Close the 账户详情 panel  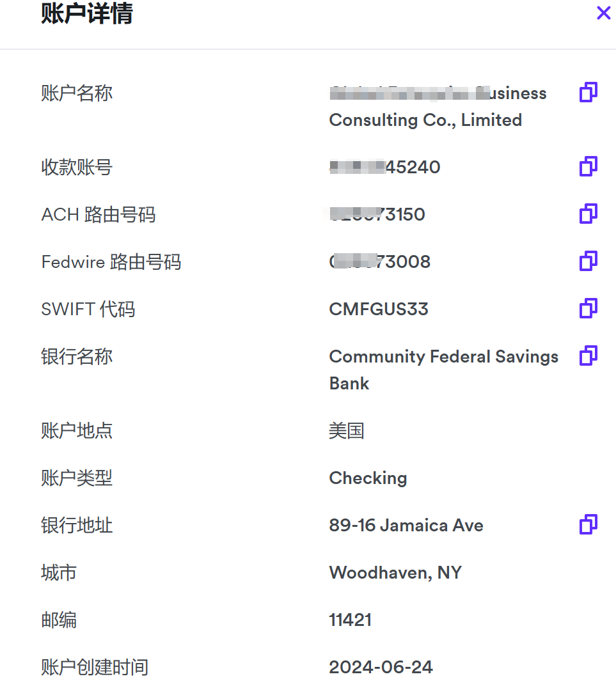coord(603,13)
